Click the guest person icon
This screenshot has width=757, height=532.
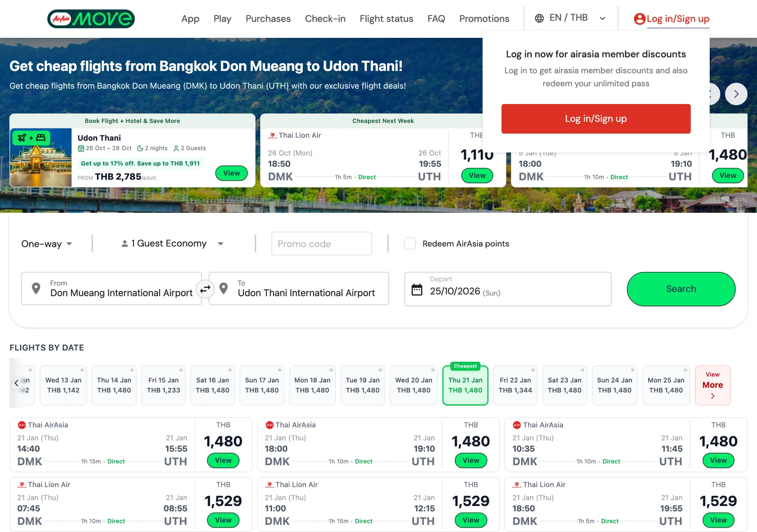pyautogui.click(x=124, y=244)
